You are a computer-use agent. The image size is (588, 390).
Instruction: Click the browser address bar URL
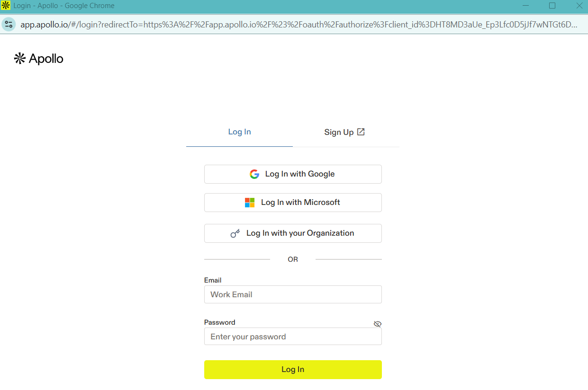pos(299,25)
